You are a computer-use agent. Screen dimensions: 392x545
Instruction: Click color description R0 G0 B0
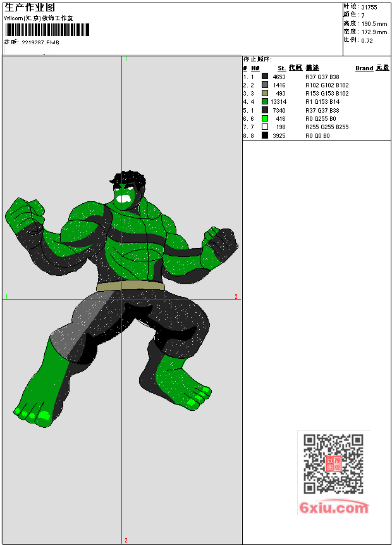(317, 136)
